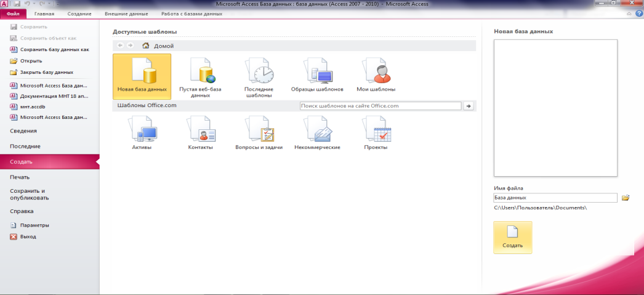Click Save icon in quick access toolbar

tap(17, 4)
